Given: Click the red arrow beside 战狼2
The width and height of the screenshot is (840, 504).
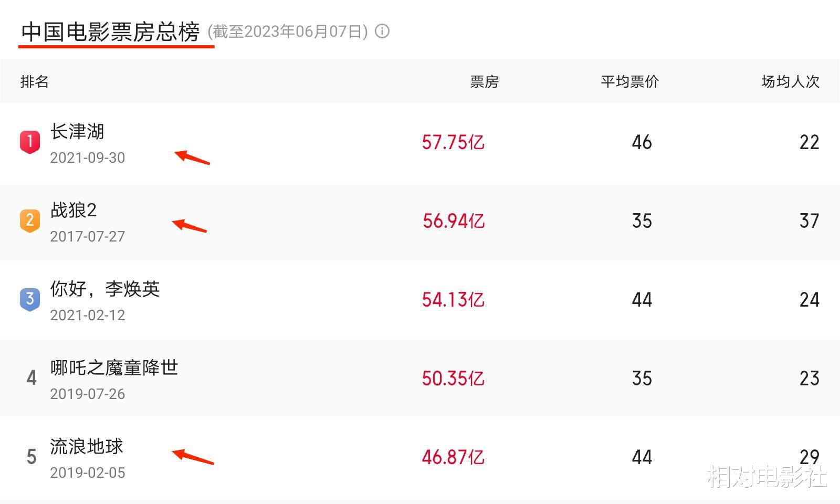Looking at the screenshot, I should pyautogui.click(x=190, y=225).
